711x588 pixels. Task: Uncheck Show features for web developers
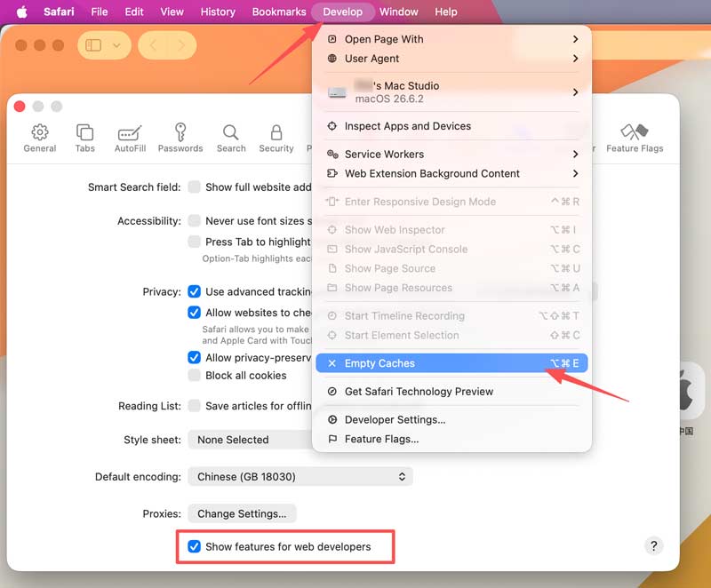[194, 546]
